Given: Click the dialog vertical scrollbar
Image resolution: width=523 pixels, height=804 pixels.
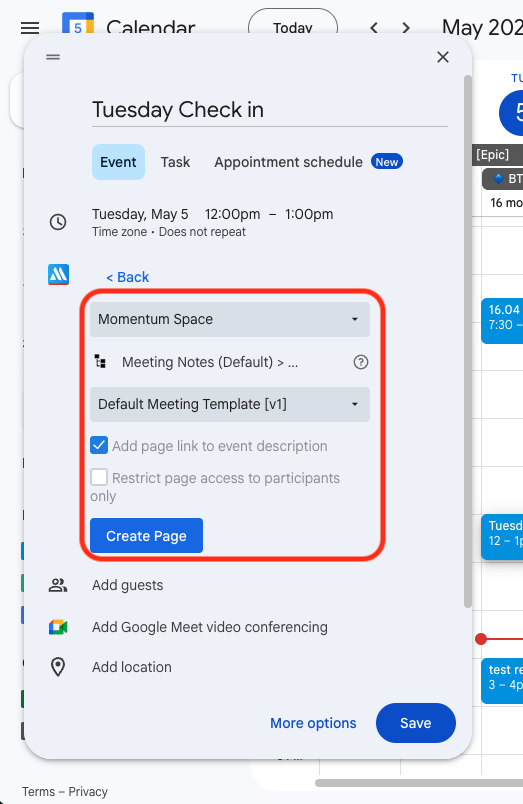Looking at the screenshot, I should pyautogui.click(x=468, y=341).
